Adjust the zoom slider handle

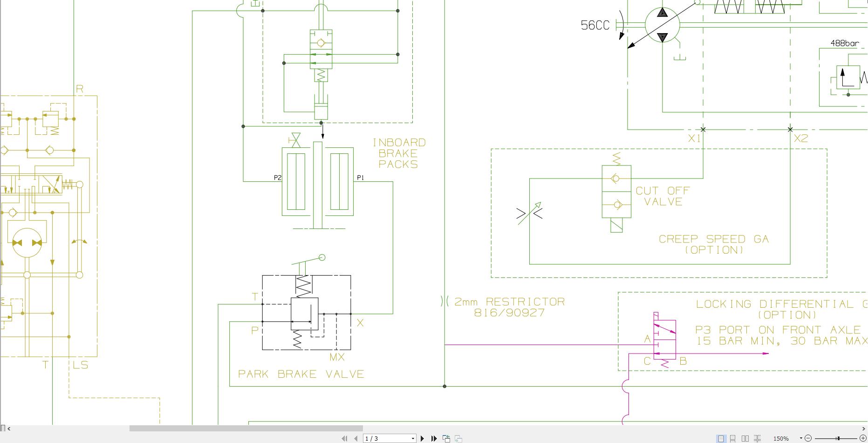click(x=838, y=438)
